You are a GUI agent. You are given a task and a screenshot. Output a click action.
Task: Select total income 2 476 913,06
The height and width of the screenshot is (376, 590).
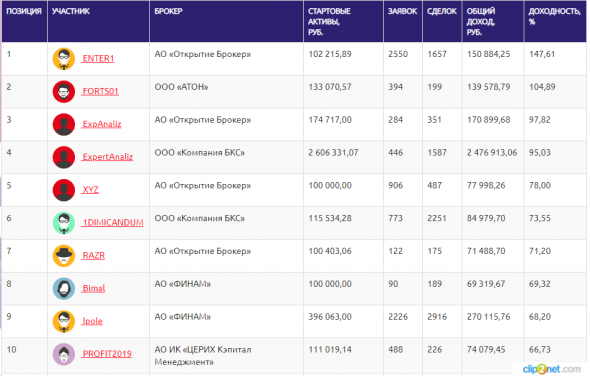pos(492,153)
